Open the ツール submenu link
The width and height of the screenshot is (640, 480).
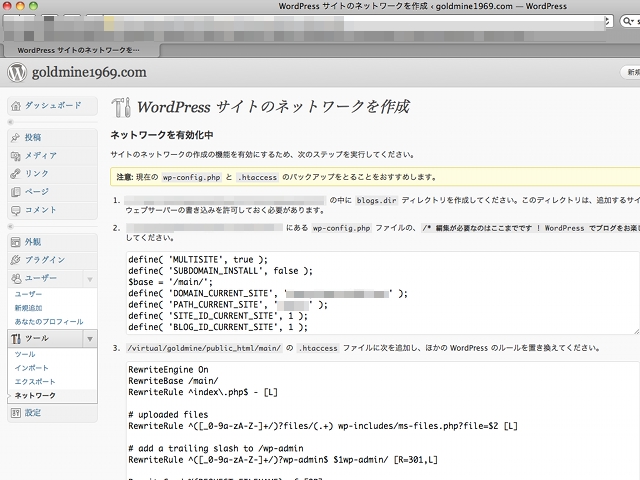[x=25, y=354]
